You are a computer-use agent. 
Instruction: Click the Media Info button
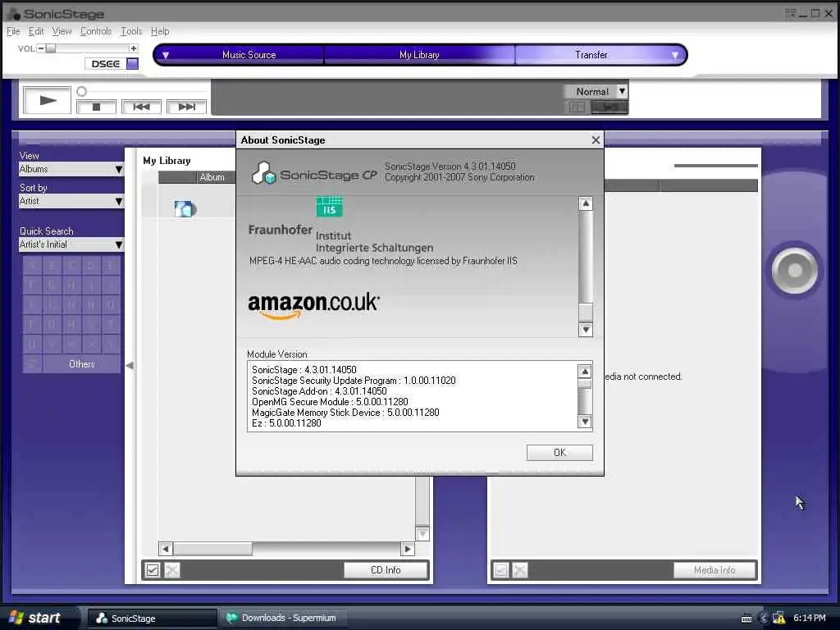(x=714, y=570)
